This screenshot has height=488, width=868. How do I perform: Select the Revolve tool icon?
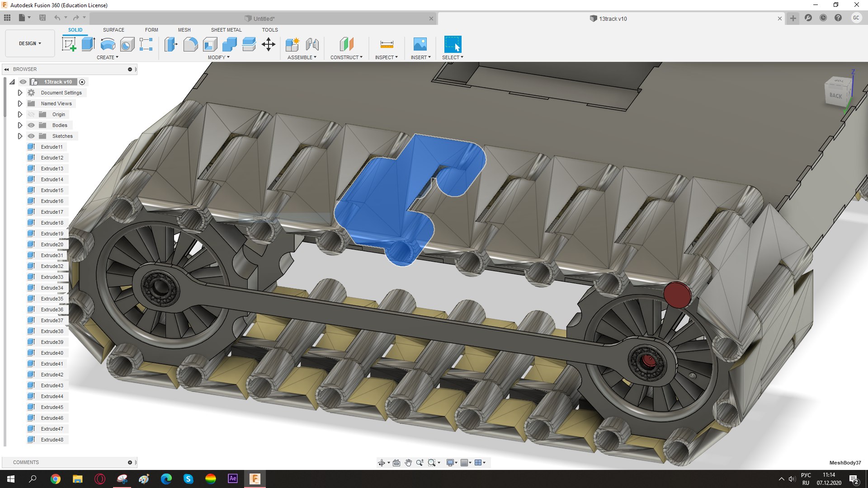pyautogui.click(x=108, y=44)
